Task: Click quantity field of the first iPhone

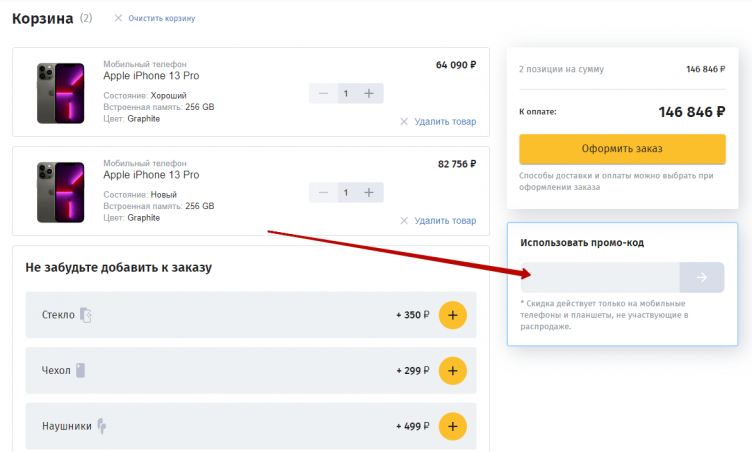Action: coord(346,93)
